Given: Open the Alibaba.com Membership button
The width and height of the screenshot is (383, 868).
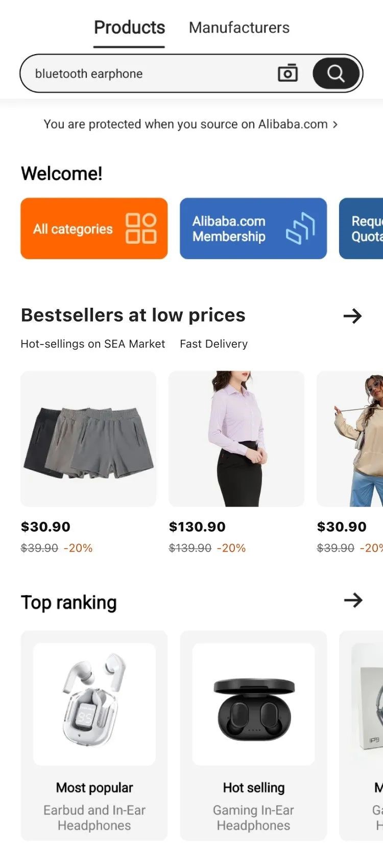Looking at the screenshot, I should pyautogui.click(x=253, y=229).
